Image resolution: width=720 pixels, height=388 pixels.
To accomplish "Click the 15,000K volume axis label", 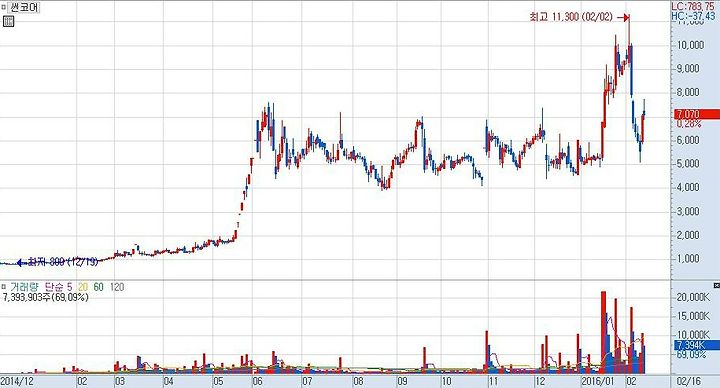I will [693, 316].
